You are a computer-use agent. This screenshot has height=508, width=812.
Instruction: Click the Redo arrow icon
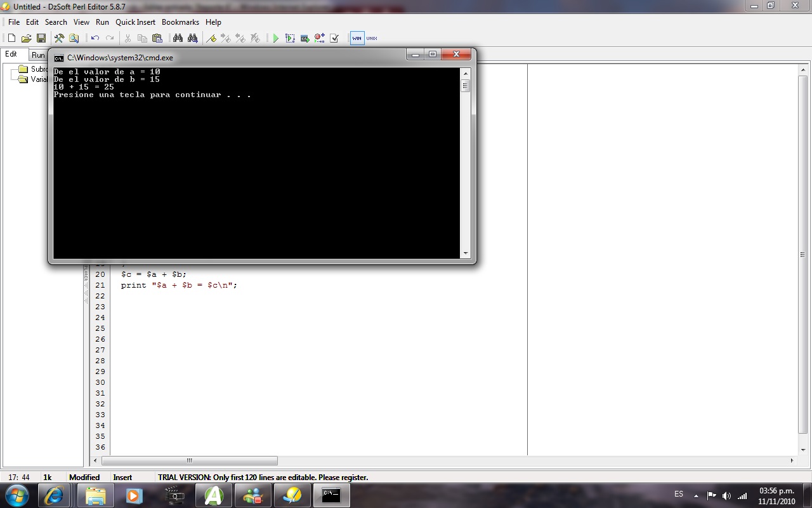point(110,38)
